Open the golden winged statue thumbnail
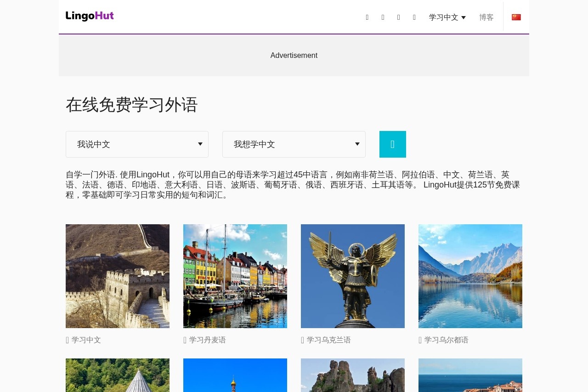 tap(353, 276)
